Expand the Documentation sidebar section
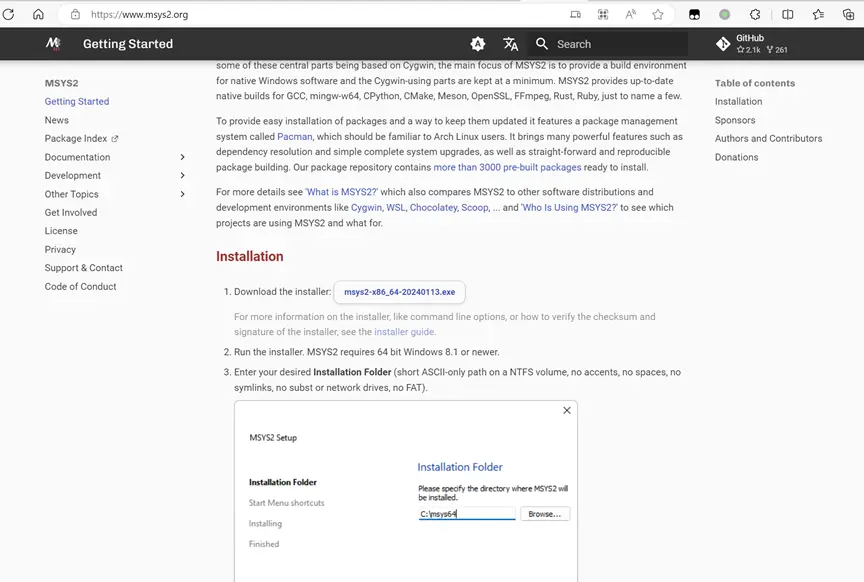 (x=182, y=157)
